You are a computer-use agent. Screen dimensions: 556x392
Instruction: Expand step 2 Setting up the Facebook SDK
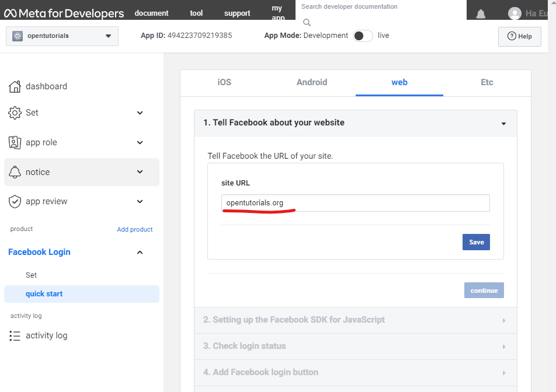(x=355, y=320)
